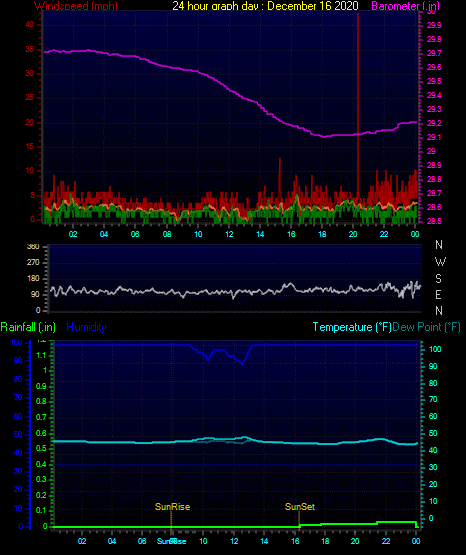Click the Dew Point (°F) legend label
The height and width of the screenshot is (555, 466).
(426, 327)
